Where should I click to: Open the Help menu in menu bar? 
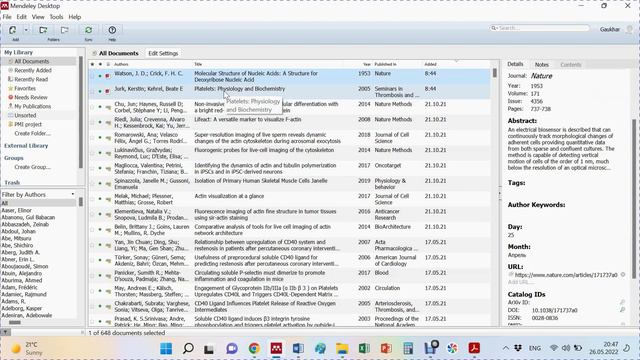[75, 17]
